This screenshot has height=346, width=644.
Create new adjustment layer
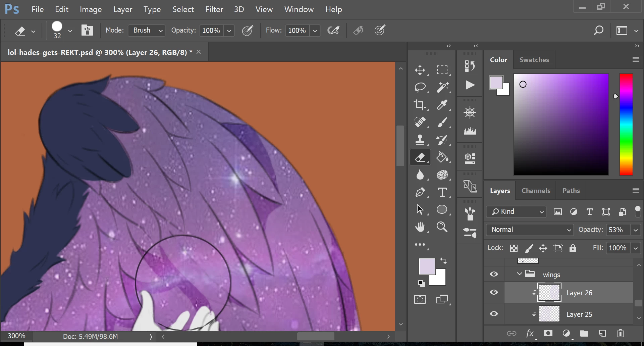tap(566, 333)
